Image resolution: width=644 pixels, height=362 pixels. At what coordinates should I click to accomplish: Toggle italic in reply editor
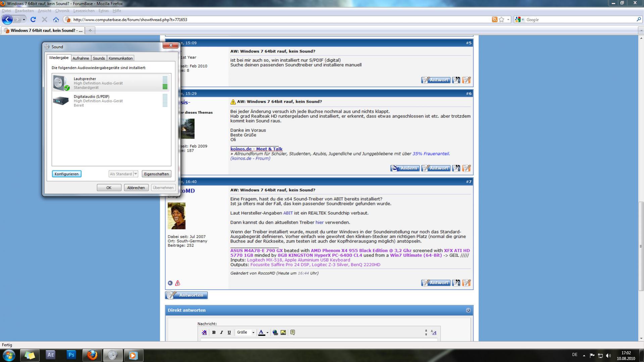[221, 332]
